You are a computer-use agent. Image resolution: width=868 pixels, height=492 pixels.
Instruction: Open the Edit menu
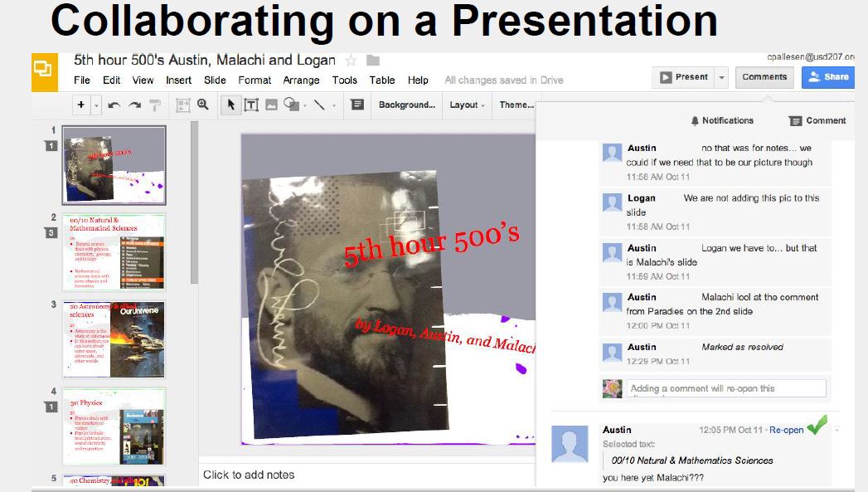111,80
